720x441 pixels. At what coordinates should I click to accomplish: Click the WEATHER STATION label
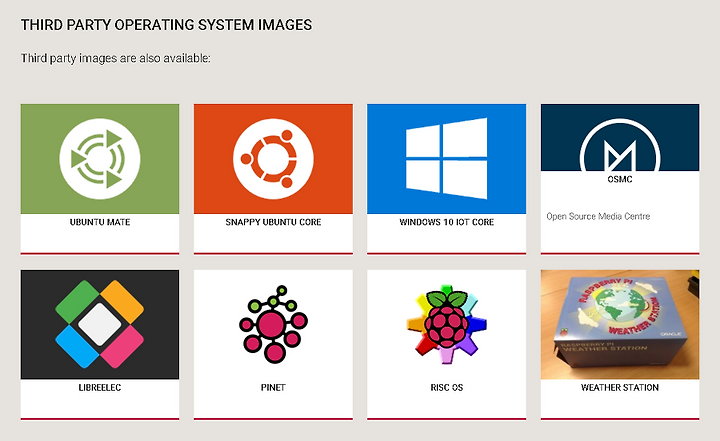tap(620, 387)
